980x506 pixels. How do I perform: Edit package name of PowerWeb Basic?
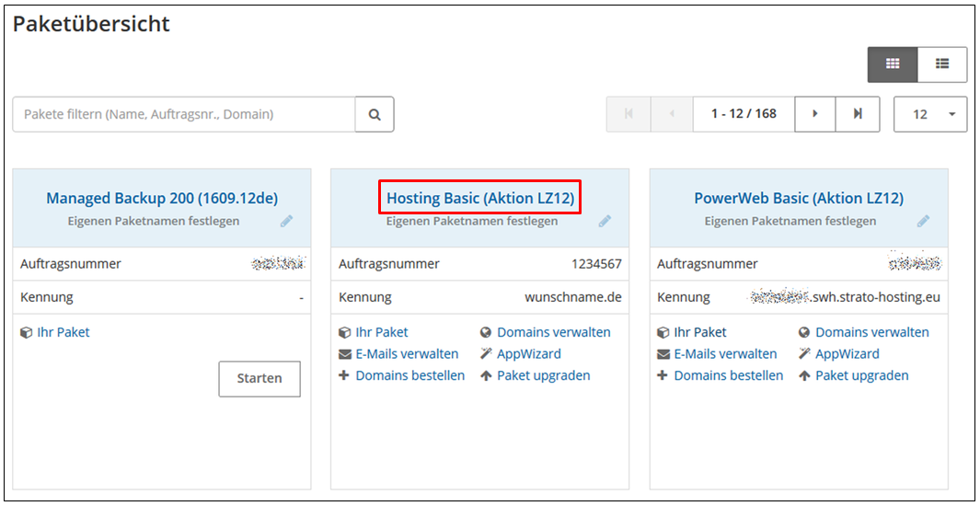(923, 222)
